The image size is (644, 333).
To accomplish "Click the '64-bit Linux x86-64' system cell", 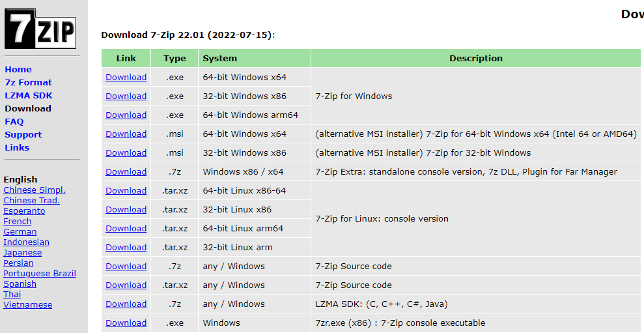I will 254,191.
